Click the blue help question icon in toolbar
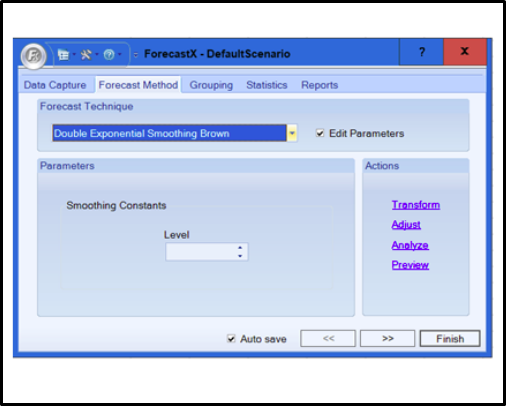 (109, 54)
